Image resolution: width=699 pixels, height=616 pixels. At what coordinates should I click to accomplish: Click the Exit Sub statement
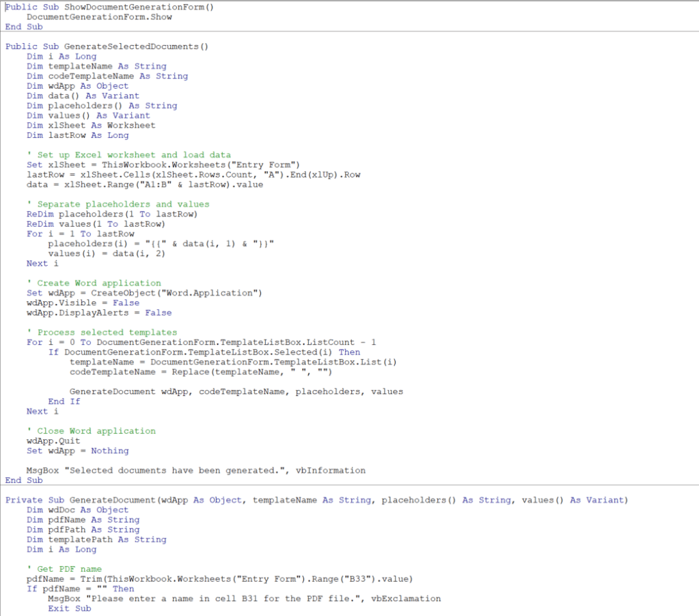(x=69, y=608)
